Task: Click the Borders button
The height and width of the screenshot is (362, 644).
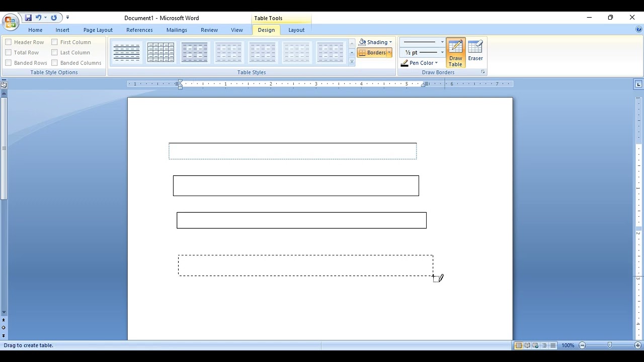Action: coord(372,52)
